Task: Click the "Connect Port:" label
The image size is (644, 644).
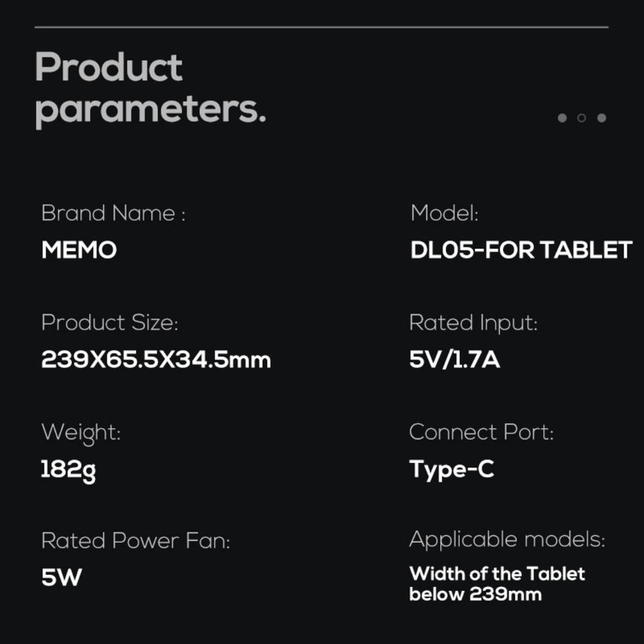Action: coord(482,432)
